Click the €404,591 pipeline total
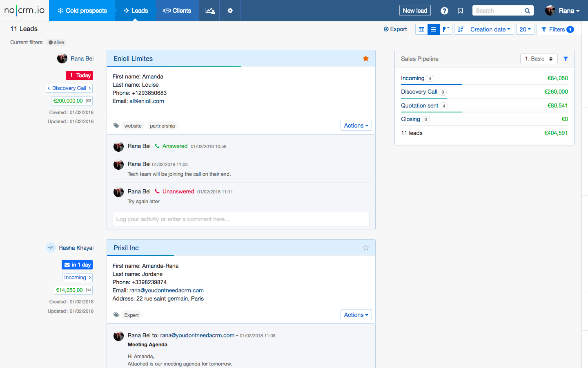Image resolution: width=588 pixels, height=368 pixels. [x=556, y=133]
